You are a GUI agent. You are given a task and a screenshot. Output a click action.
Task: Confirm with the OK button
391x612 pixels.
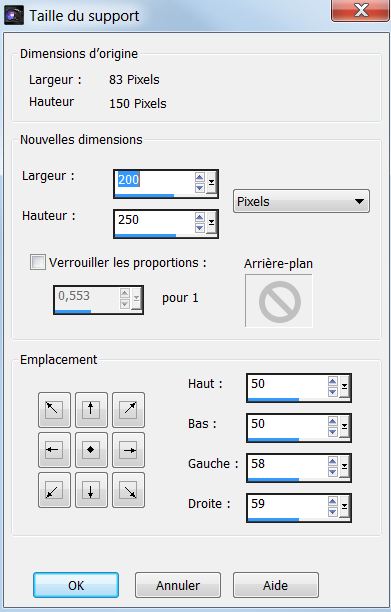coord(76,585)
